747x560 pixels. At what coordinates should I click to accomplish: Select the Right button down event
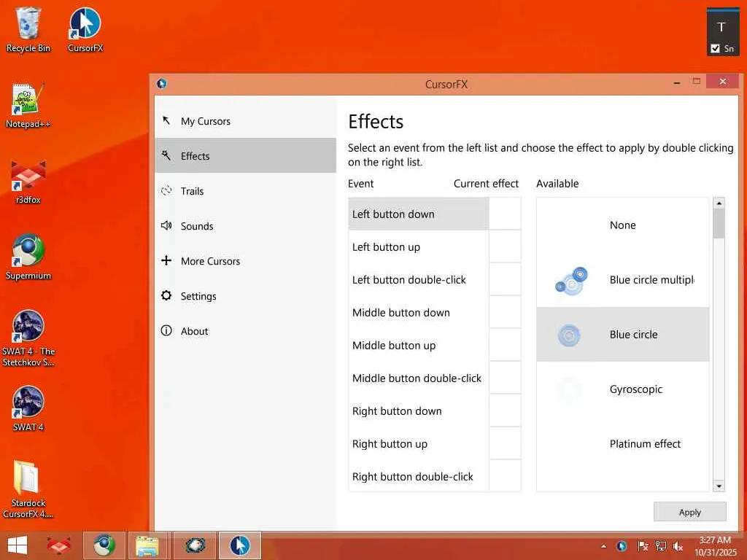[418, 411]
